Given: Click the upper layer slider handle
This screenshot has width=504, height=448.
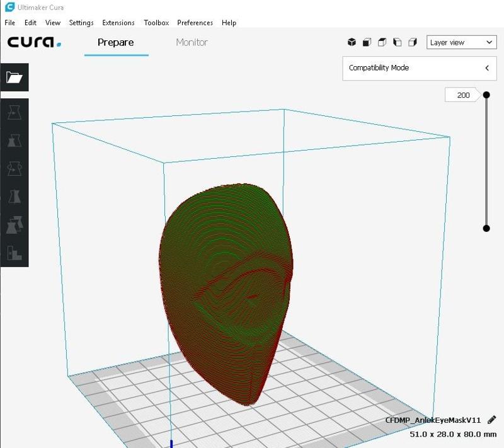Looking at the screenshot, I should pyautogui.click(x=486, y=95).
